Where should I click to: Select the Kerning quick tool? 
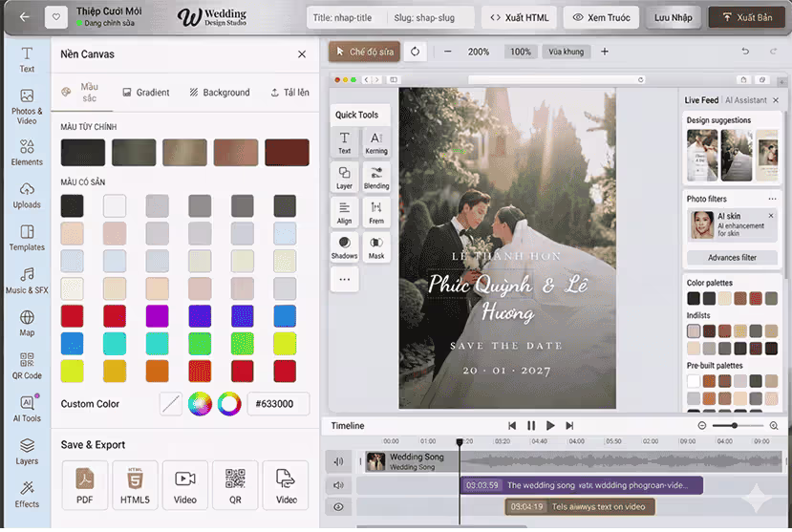[376, 143]
